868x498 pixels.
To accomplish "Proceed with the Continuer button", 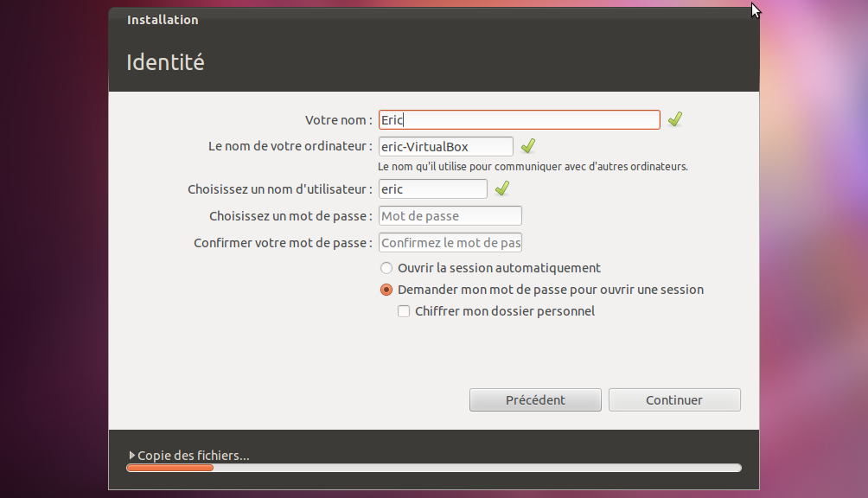I will click(674, 400).
